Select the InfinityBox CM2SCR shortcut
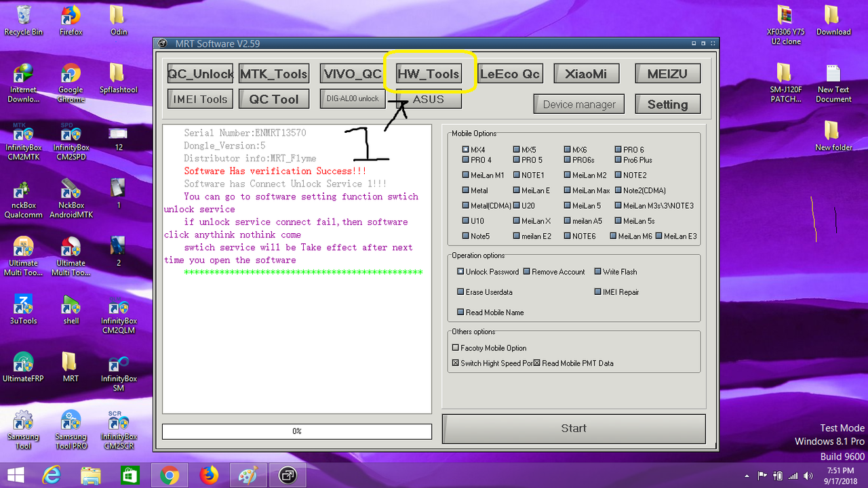The height and width of the screenshot is (488, 868). [119, 430]
